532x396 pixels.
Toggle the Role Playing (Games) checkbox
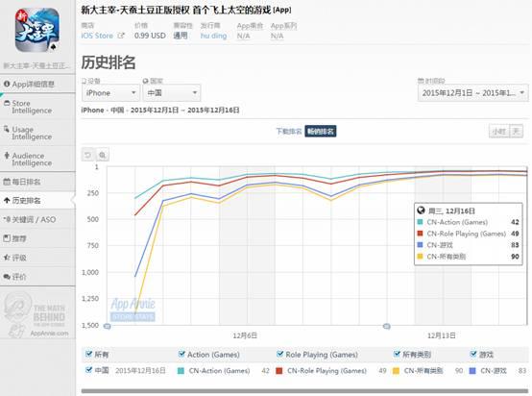click(x=279, y=355)
